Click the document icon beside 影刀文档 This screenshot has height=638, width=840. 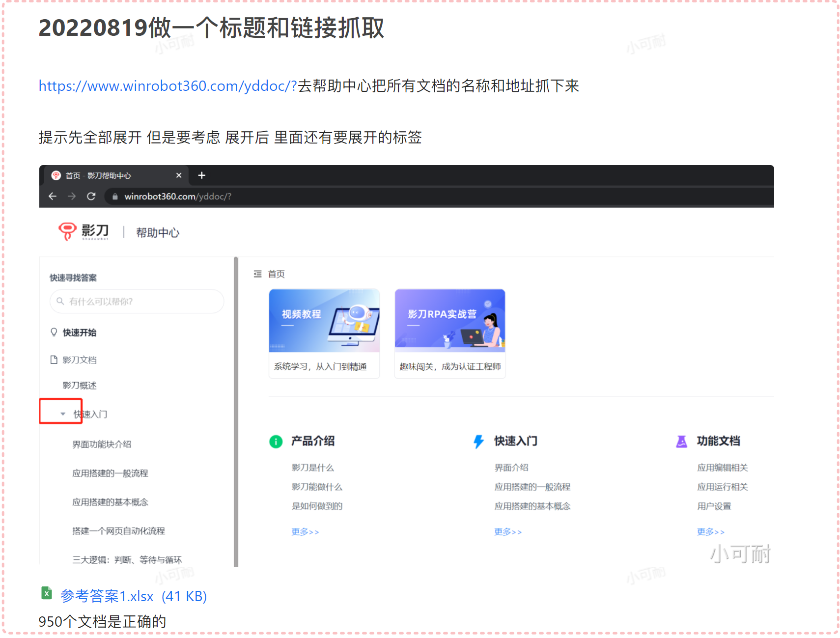pos(54,360)
